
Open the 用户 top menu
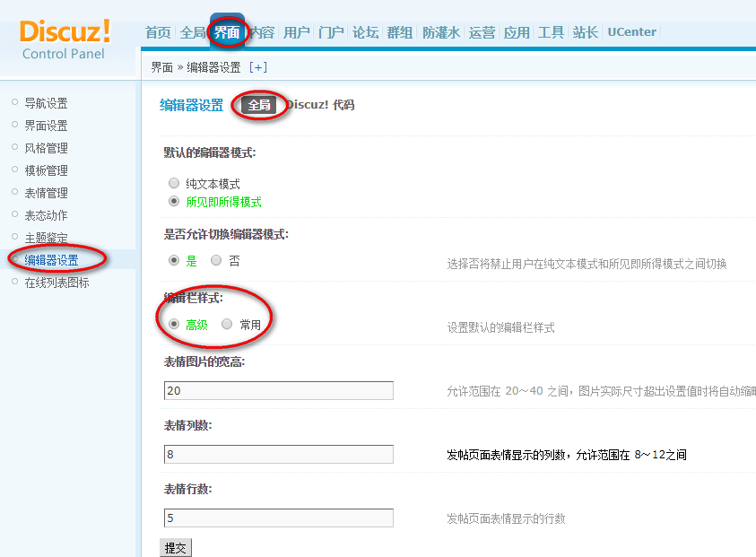297,32
